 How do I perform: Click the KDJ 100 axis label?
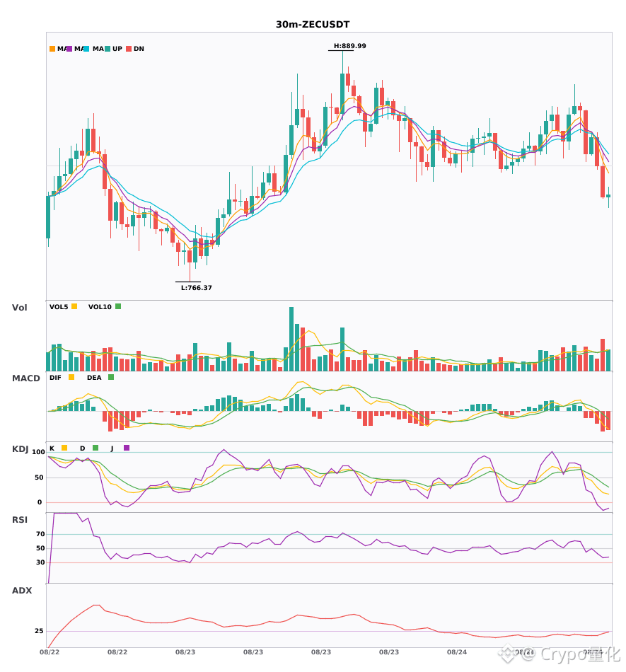tap(39, 452)
